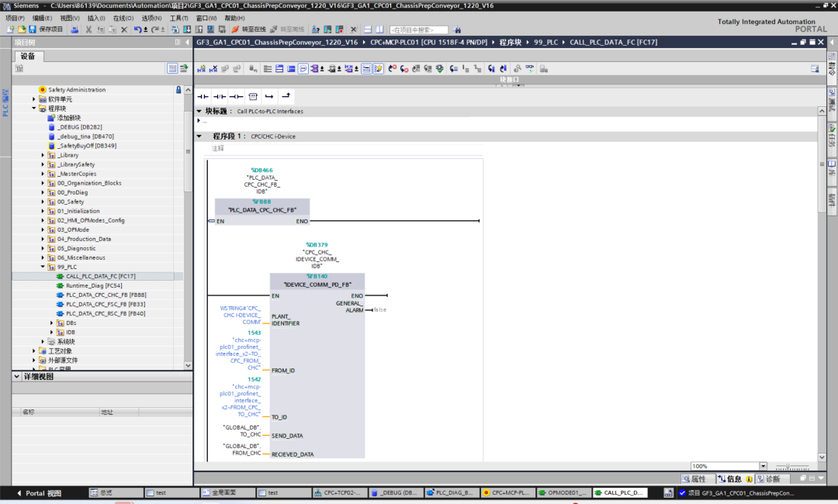Switch to the 属性 properties tab
The width and height of the screenshot is (838, 504).
tap(698, 479)
